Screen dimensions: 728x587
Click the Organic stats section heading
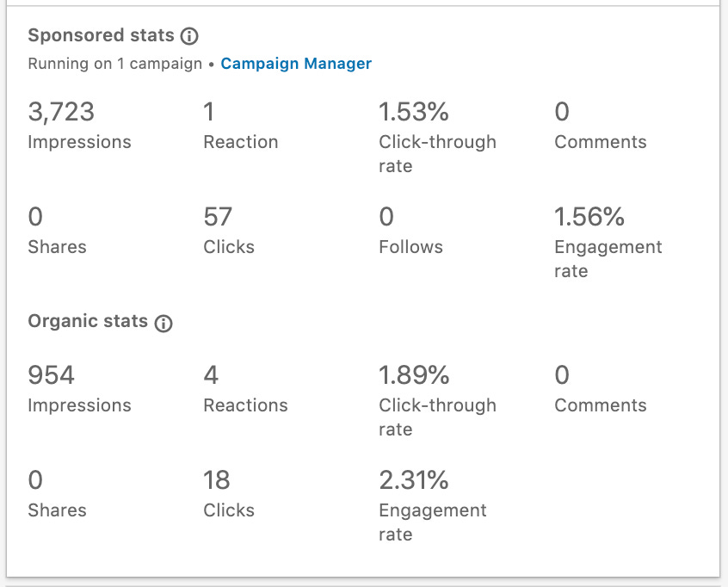click(89, 321)
